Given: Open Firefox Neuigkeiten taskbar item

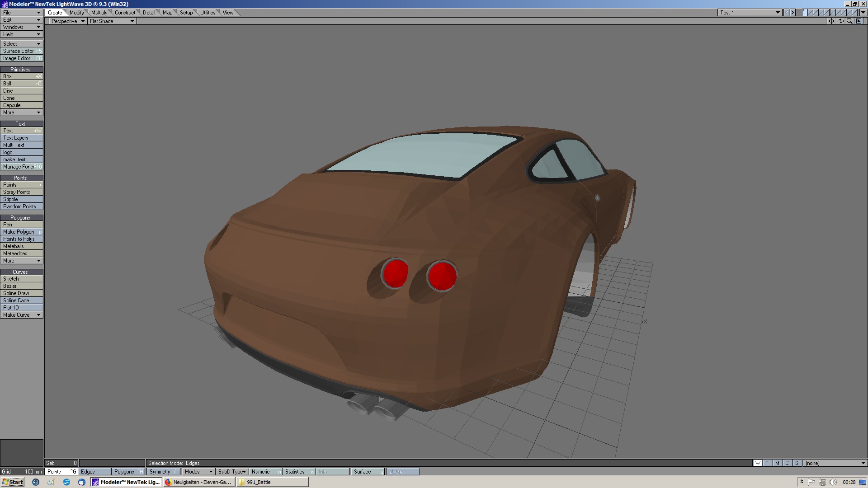Looking at the screenshot, I should (198, 482).
